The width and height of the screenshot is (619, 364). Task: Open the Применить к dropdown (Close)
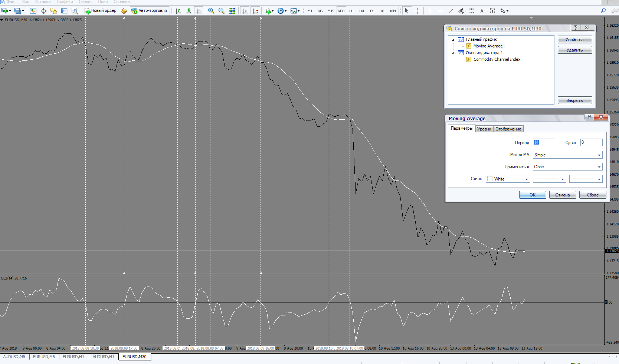567,167
